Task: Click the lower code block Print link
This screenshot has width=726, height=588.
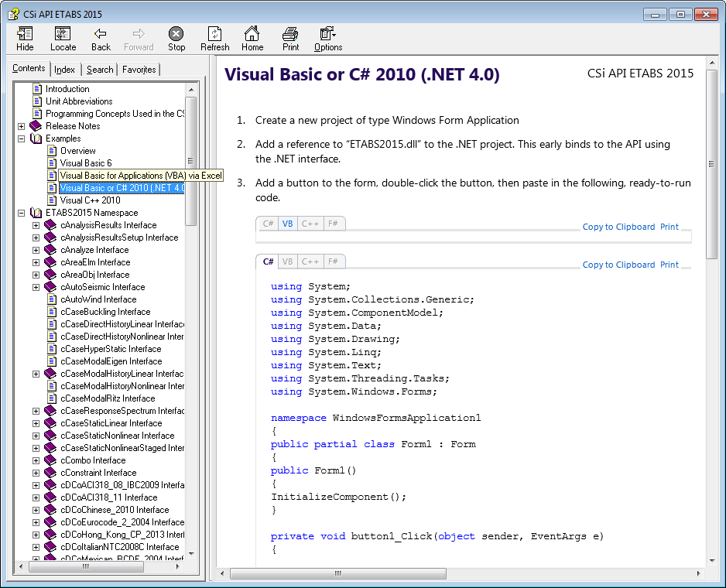Action: (x=669, y=265)
